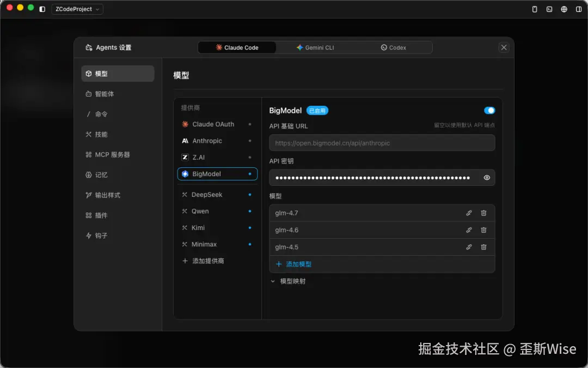Click the link icon for glm-4.7
This screenshot has height=368, width=588.
pos(469,213)
